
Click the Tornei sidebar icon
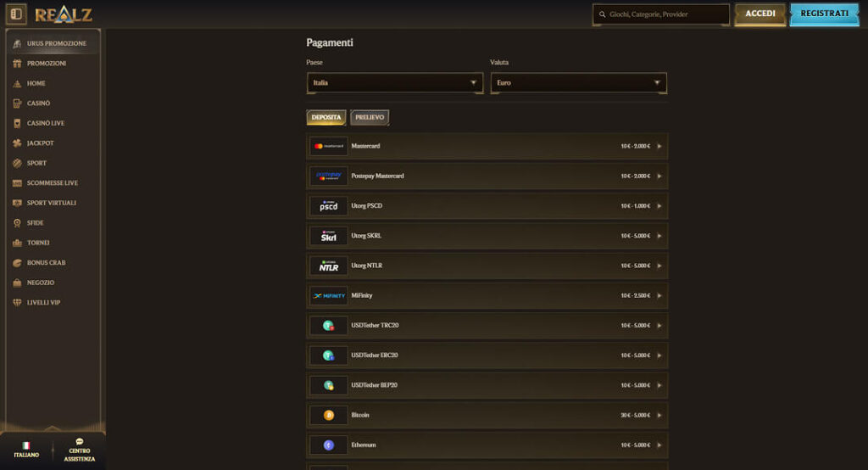pos(17,243)
